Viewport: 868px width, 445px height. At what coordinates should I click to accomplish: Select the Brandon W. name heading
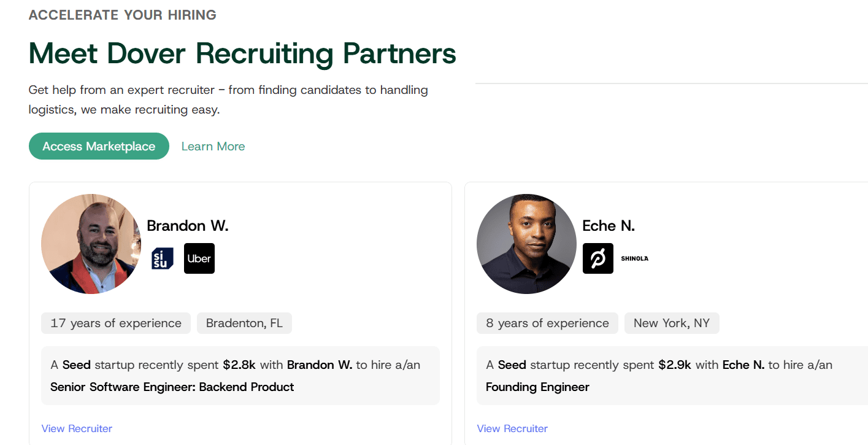click(188, 226)
